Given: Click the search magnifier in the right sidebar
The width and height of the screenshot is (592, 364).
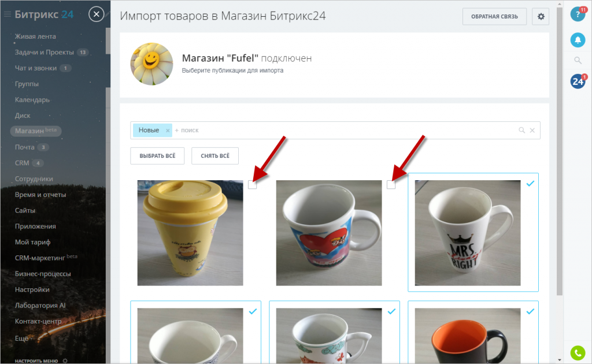Looking at the screenshot, I should click(x=578, y=60).
